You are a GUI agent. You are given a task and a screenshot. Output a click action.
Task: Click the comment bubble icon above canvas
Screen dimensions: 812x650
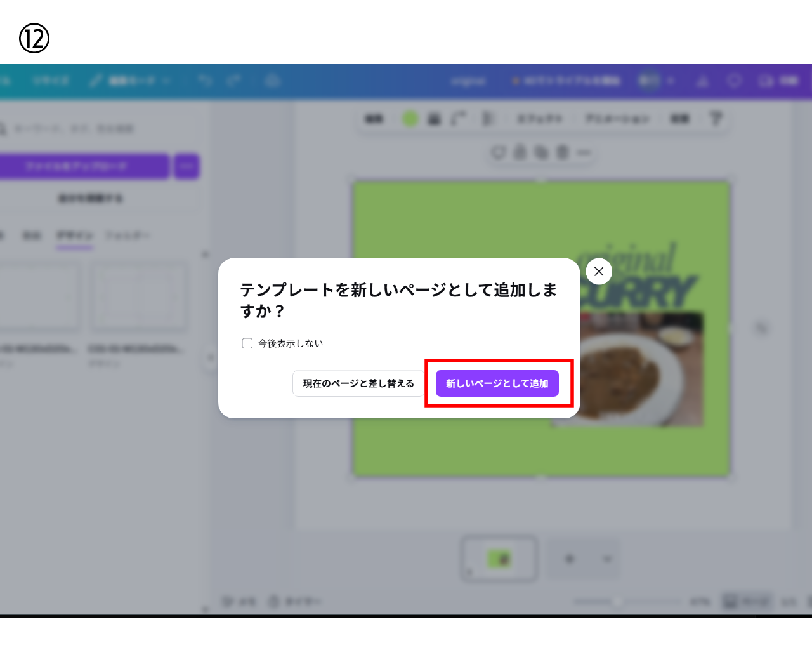point(499,152)
